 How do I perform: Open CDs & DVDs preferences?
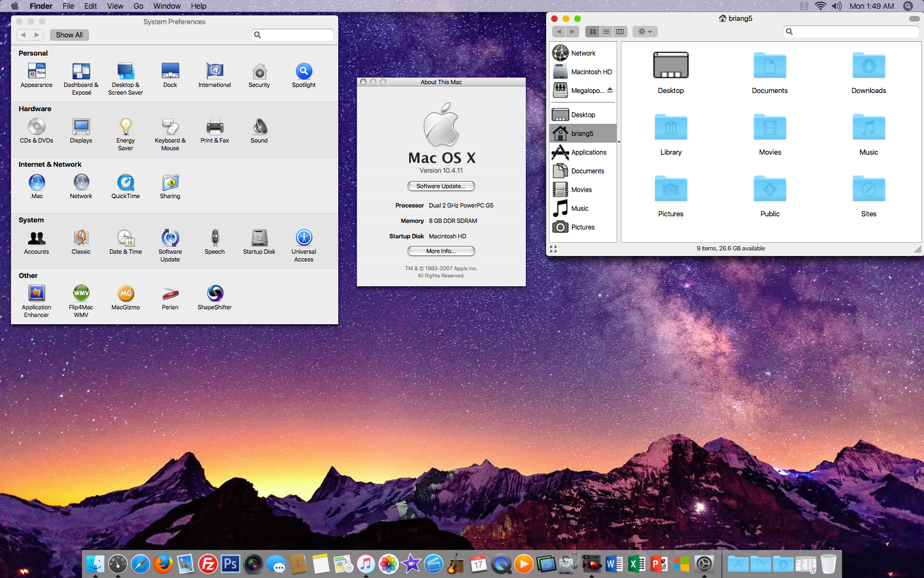[x=36, y=131]
